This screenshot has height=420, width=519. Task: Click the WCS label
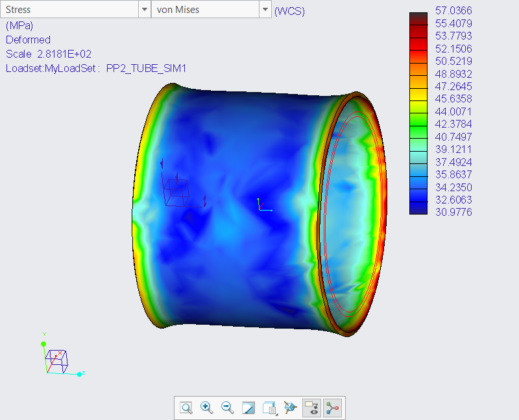click(289, 10)
